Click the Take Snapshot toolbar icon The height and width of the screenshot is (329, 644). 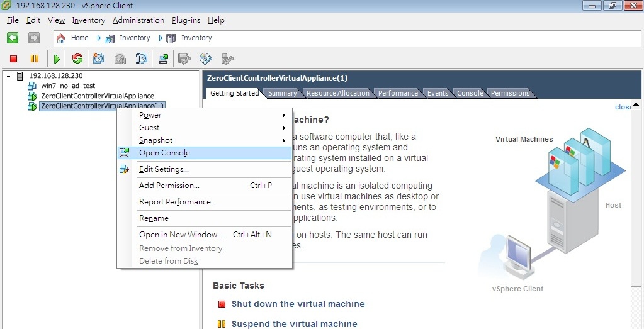pos(99,59)
